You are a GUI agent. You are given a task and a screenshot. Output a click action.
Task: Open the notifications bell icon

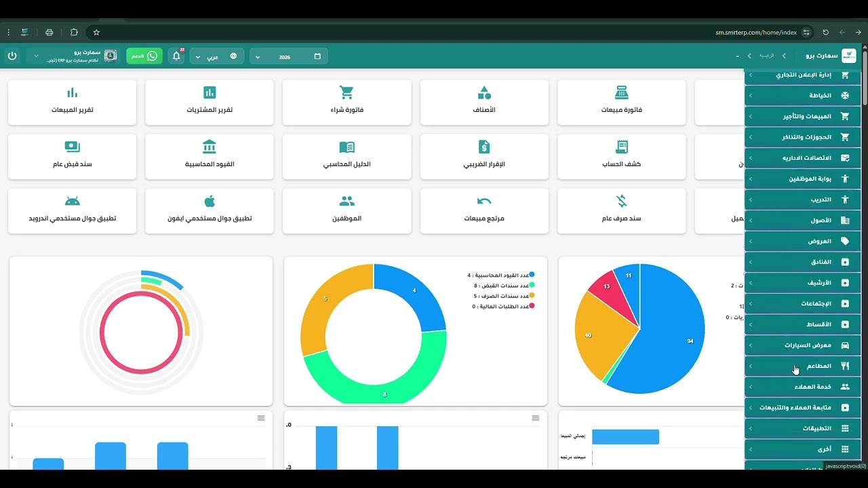coord(176,56)
